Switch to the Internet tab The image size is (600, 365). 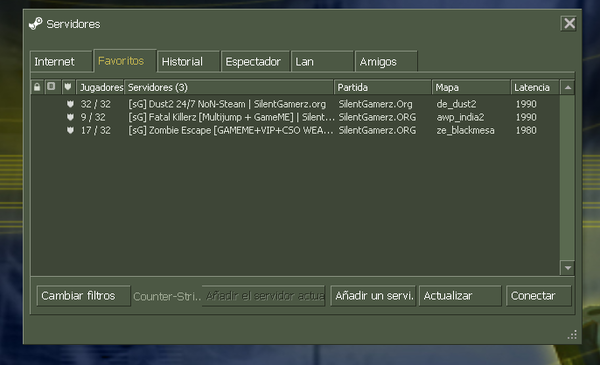coord(61,61)
